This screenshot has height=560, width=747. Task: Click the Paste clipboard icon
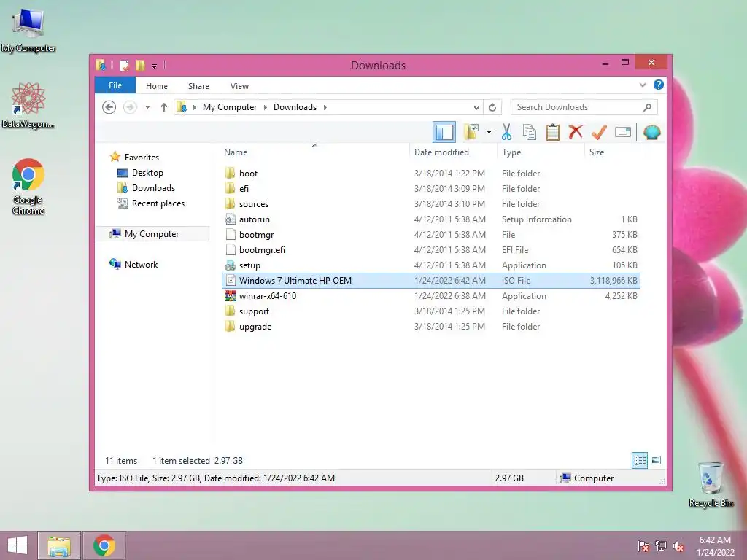point(553,132)
